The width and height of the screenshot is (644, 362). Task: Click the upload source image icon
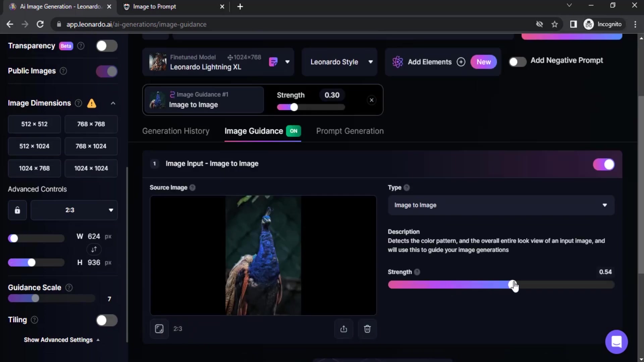tap(343, 329)
